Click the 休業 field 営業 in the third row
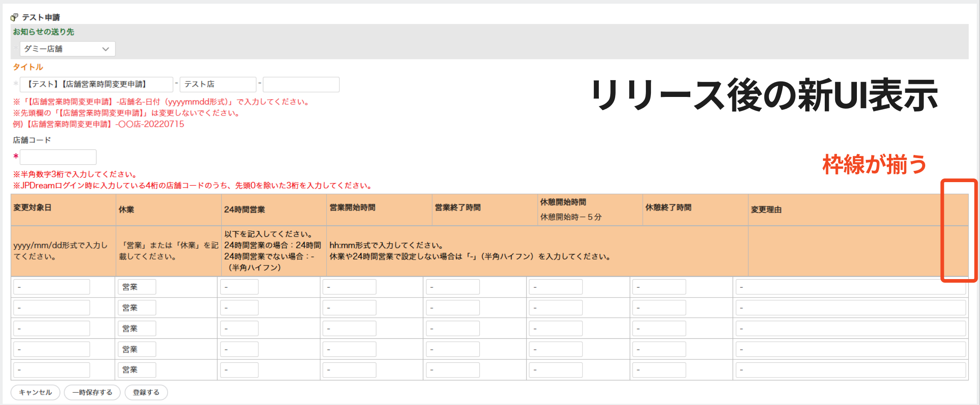Screen dimensions: 980x405 pyautogui.click(x=137, y=329)
